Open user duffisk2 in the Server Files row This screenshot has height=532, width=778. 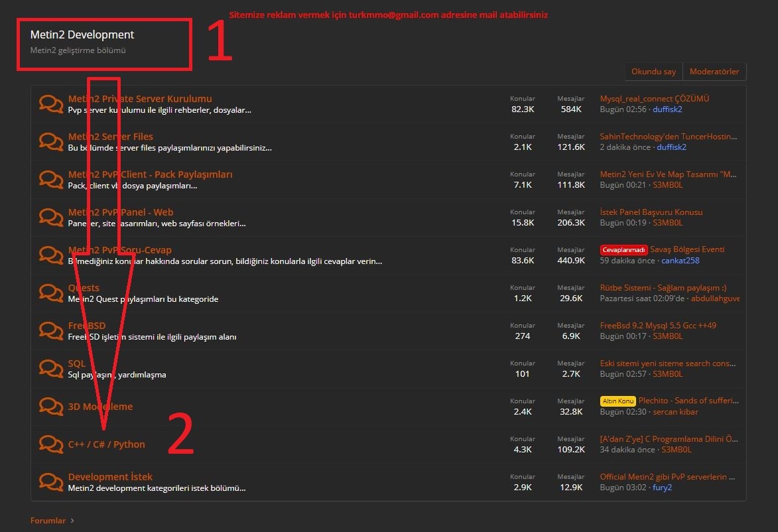672,147
